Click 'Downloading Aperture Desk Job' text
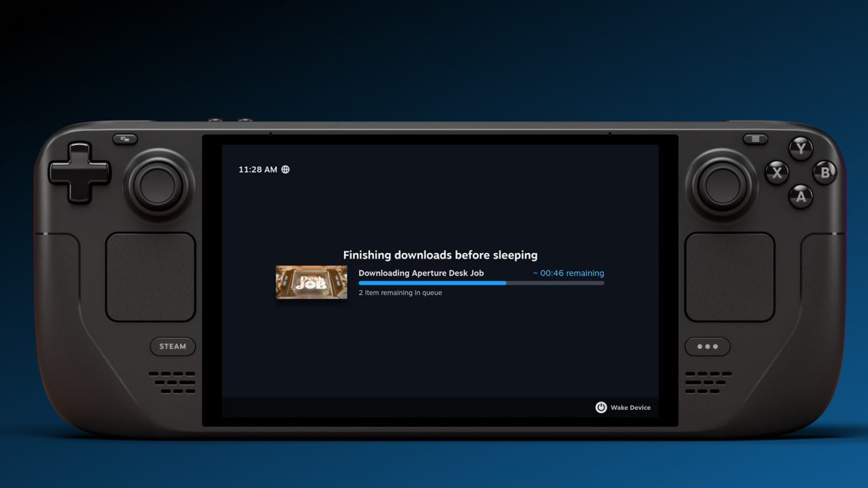Viewport: 868px width, 488px height. pos(421,273)
